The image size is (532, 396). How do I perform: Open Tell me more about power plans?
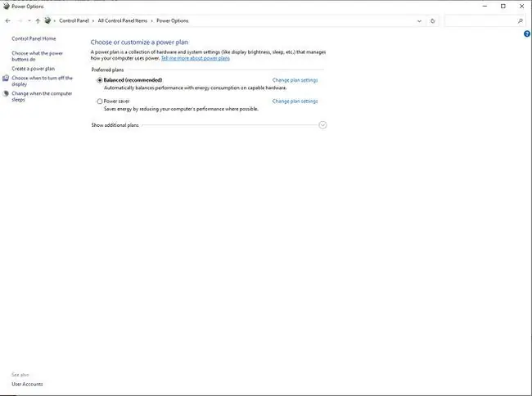tap(196, 58)
